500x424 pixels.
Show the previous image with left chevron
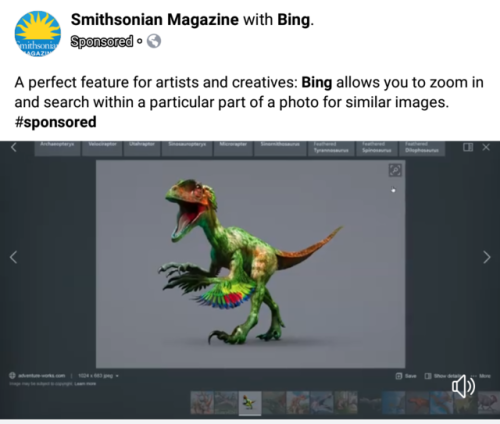pos(13,257)
